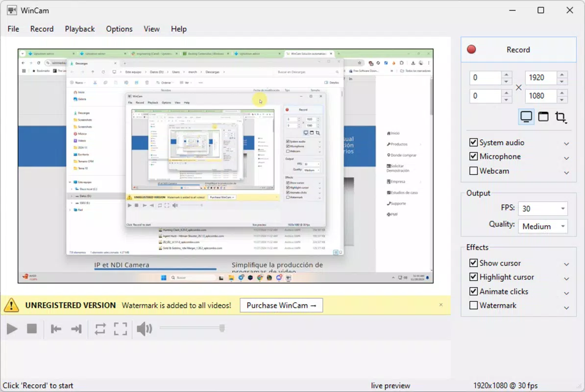This screenshot has width=585, height=392.
Task: Open the View menu
Action: tap(151, 29)
